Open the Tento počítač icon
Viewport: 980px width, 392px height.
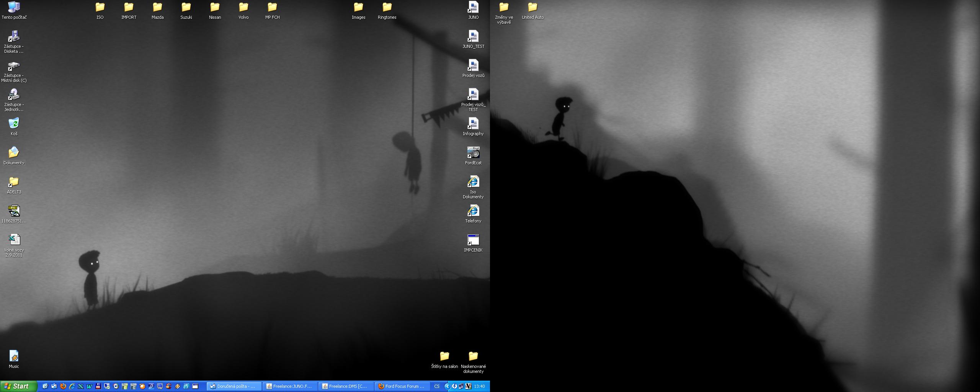coord(14,7)
